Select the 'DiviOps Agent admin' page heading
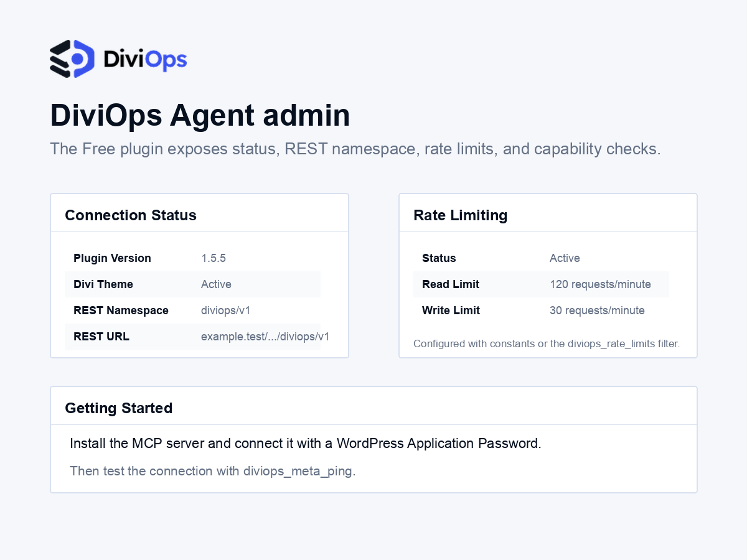747x560 pixels. pyautogui.click(x=200, y=116)
